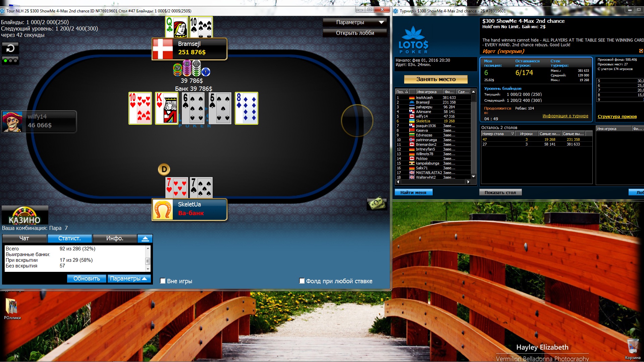Viewport: 644px width, 362px height.
Task: Select AAinsane row in player list
Action: point(433,112)
